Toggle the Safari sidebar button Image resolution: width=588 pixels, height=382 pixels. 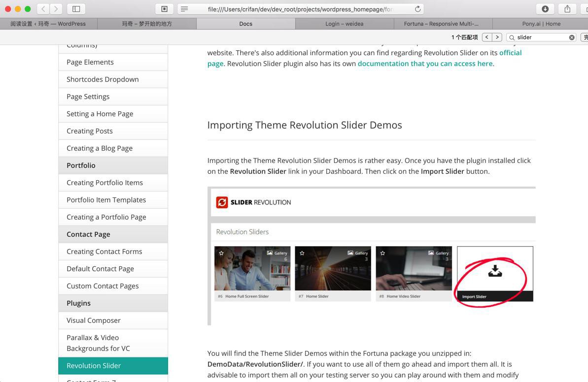pyautogui.click(x=76, y=8)
